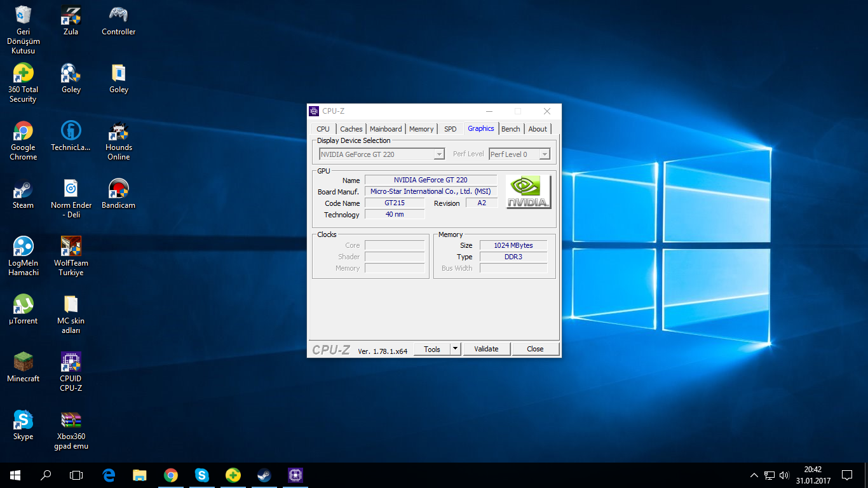Switch to the Memory tab
Image resolution: width=868 pixels, height=488 pixels.
coord(421,129)
